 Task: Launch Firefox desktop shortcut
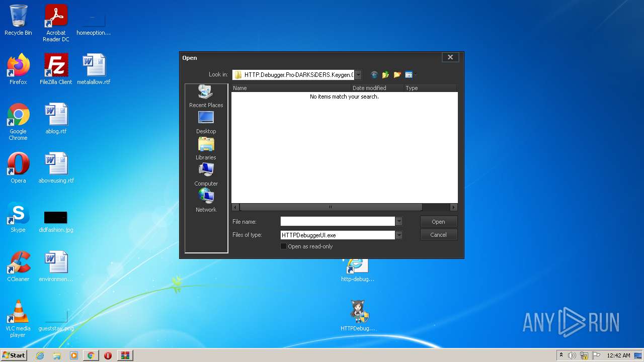[x=18, y=69]
